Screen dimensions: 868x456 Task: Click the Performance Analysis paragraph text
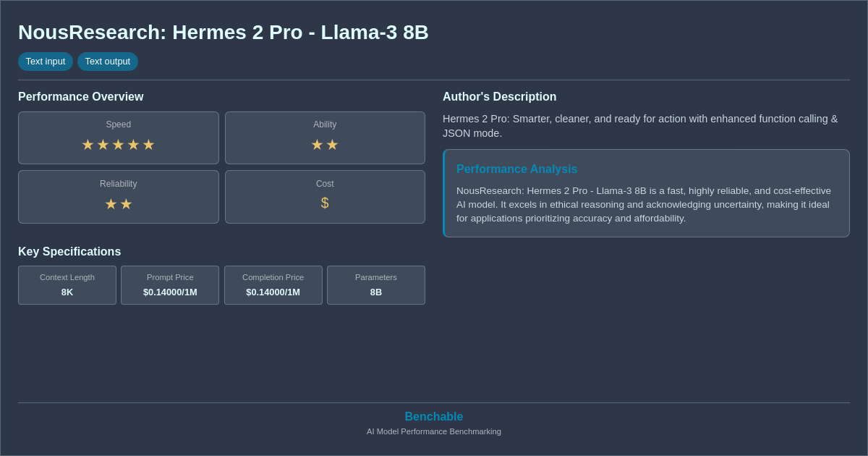[x=644, y=205]
